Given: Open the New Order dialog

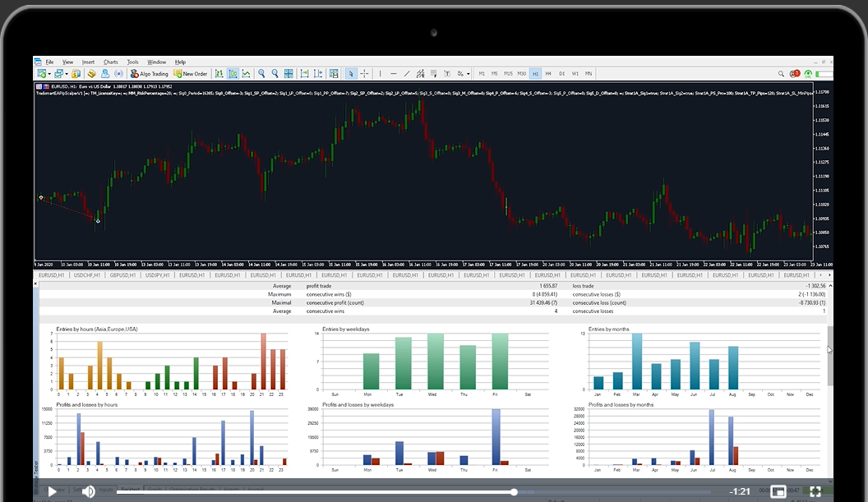Looking at the screenshot, I should coord(189,73).
